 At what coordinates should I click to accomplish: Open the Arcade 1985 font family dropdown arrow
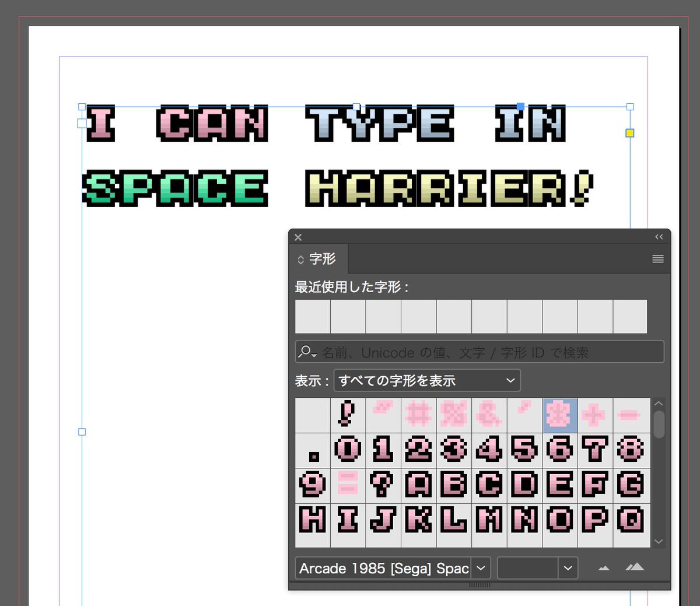[481, 568]
